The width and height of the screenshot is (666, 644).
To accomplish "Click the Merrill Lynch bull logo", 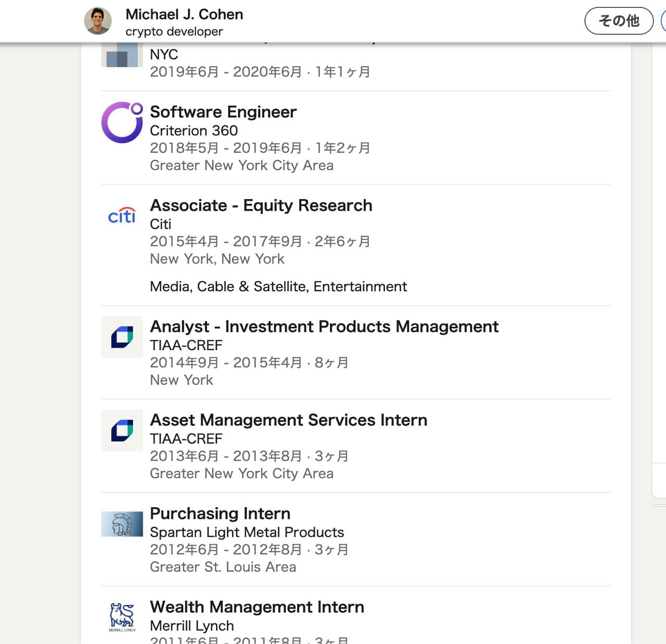I will click(x=122, y=617).
